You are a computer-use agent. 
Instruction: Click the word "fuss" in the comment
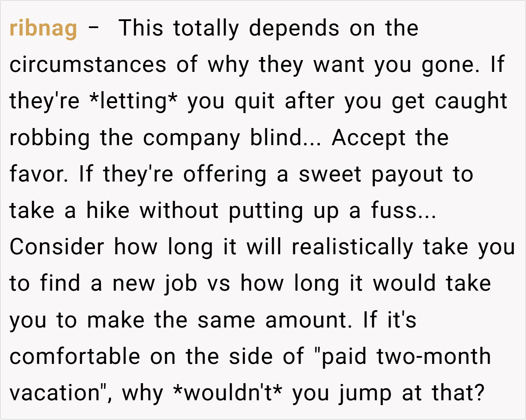click(x=393, y=210)
